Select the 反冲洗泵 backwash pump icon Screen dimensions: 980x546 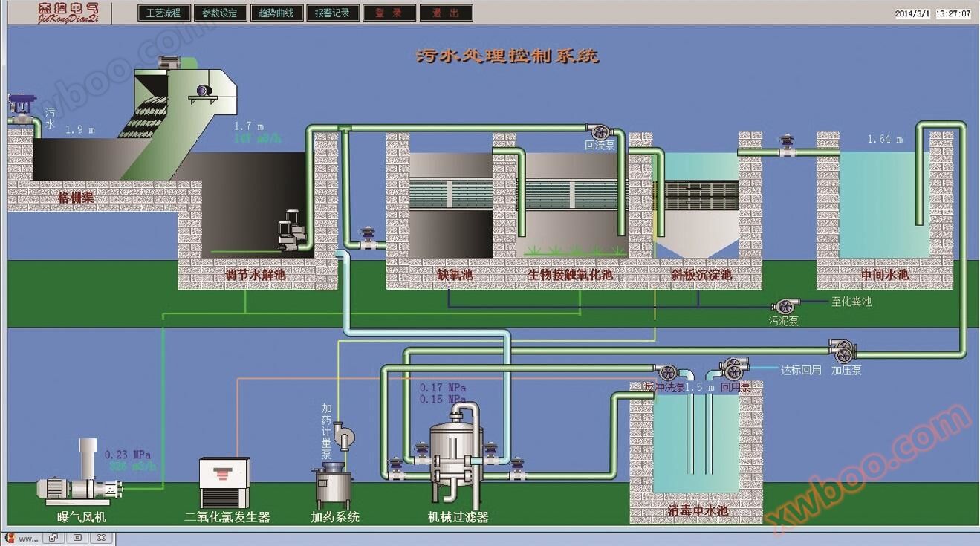point(666,372)
